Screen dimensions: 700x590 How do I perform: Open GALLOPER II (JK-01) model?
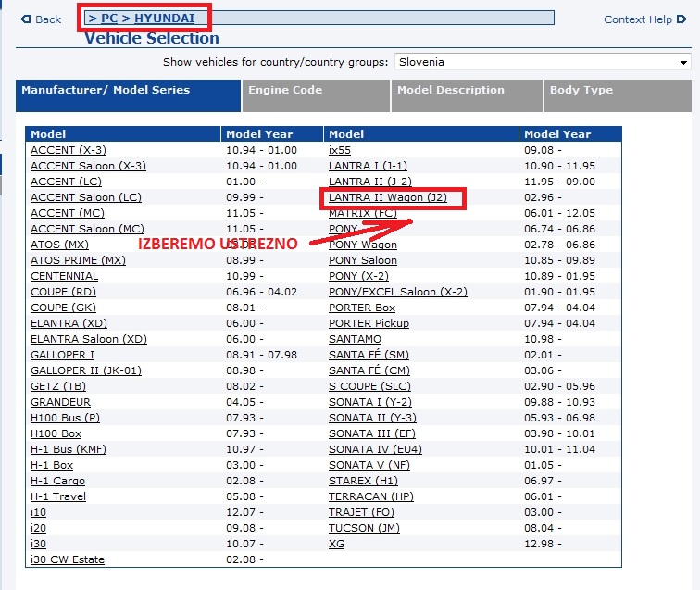click(x=86, y=370)
